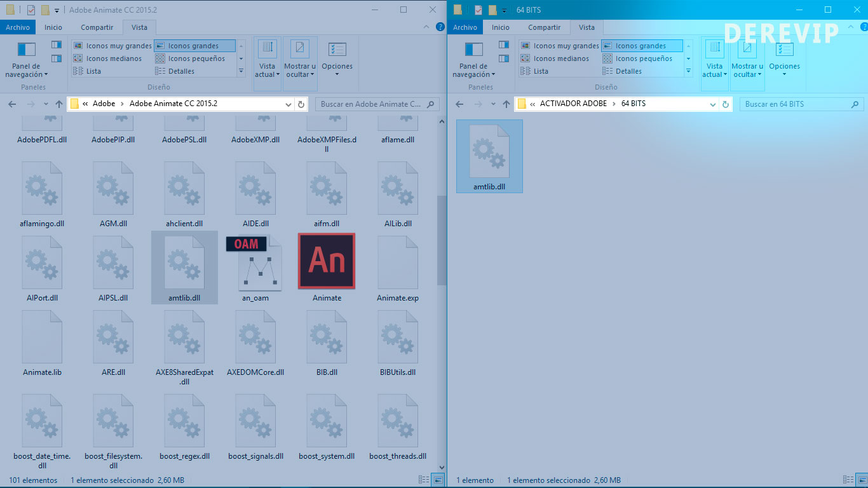Open Archivo tab in Animate window
The height and width of the screenshot is (488, 868).
coord(17,27)
